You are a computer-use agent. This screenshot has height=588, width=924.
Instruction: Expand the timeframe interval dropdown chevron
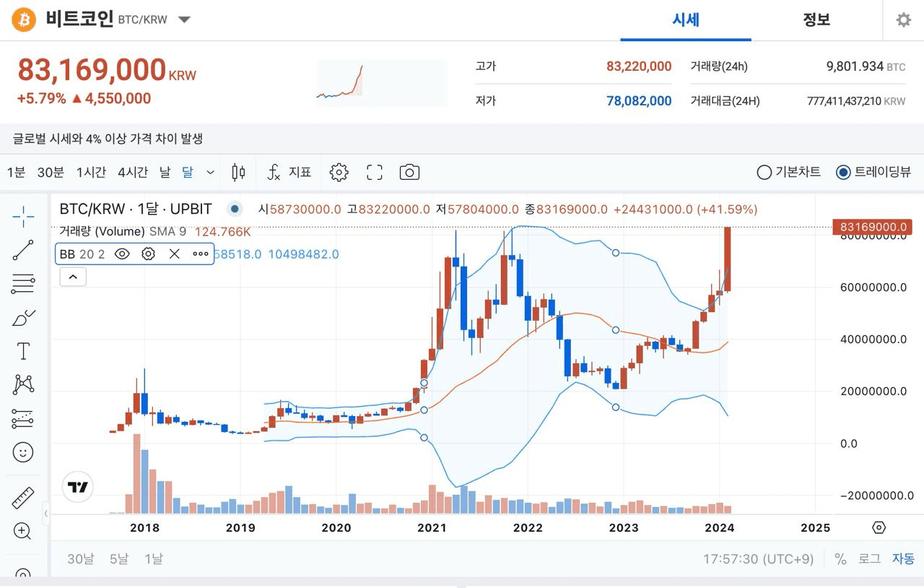click(x=210, y=172)
